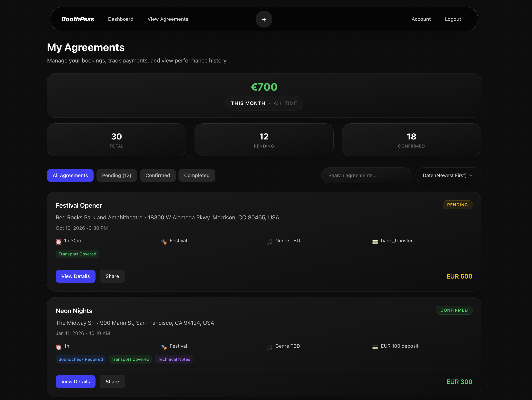Open the Date (Newest First) sort dropdown
This screenshot has width=532, height=400.
(448, 175)
